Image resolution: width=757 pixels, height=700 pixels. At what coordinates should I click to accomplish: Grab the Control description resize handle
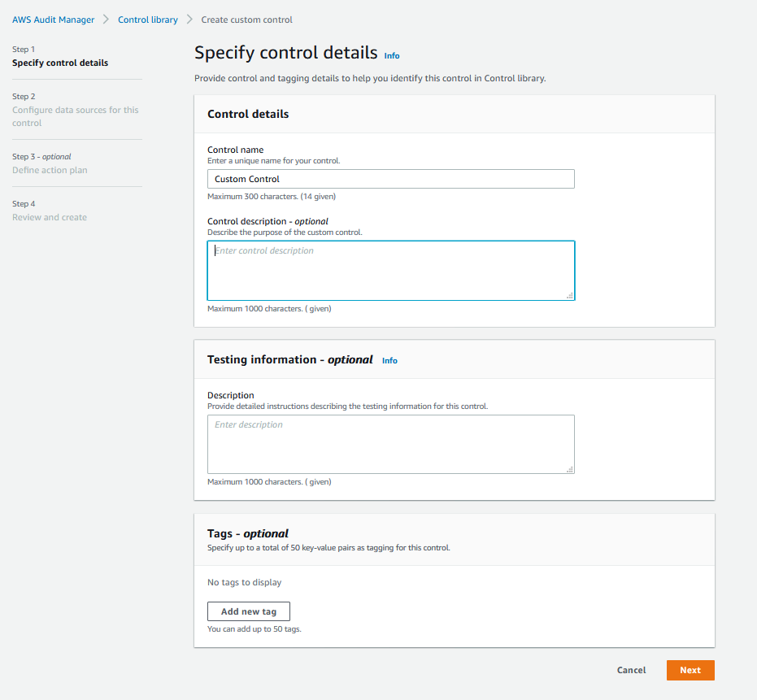(x=570, y=295)
